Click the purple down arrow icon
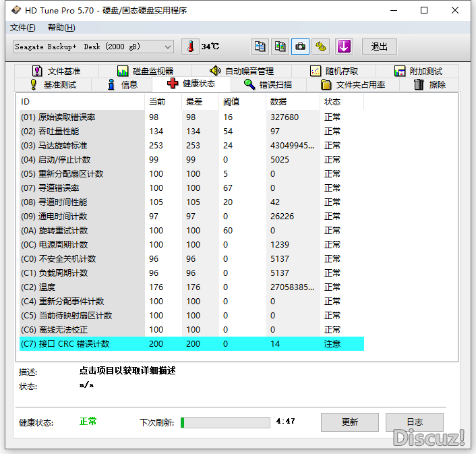 point(344,47)
